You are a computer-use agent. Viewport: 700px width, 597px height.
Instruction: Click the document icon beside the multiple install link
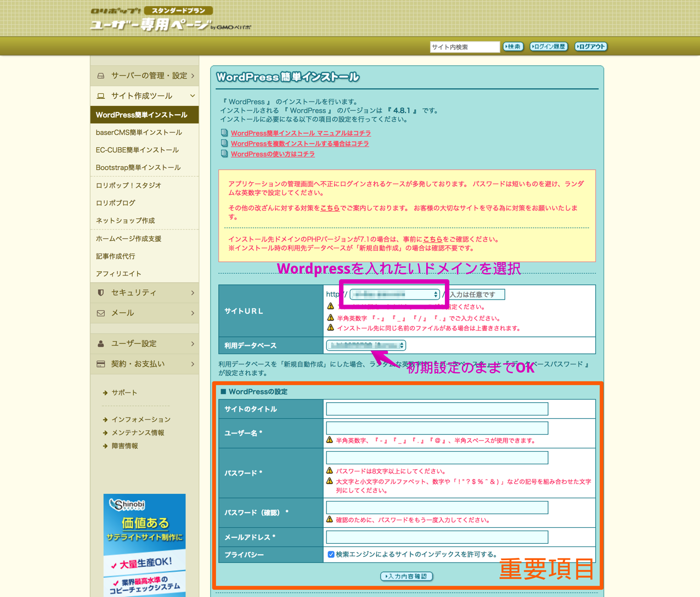(224, 143)
